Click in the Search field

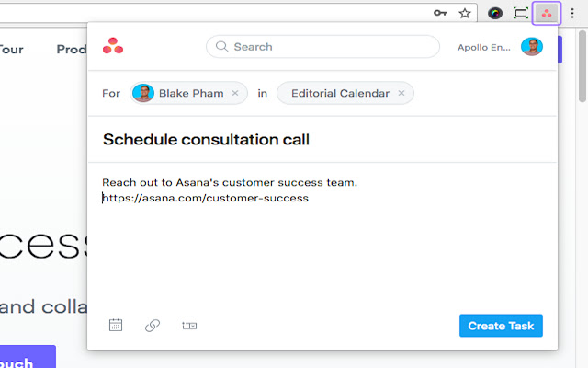pos(322,47)
